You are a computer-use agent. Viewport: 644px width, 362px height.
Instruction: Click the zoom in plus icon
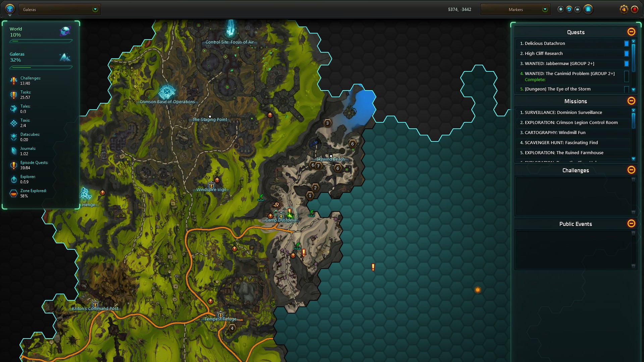[560, 9]
